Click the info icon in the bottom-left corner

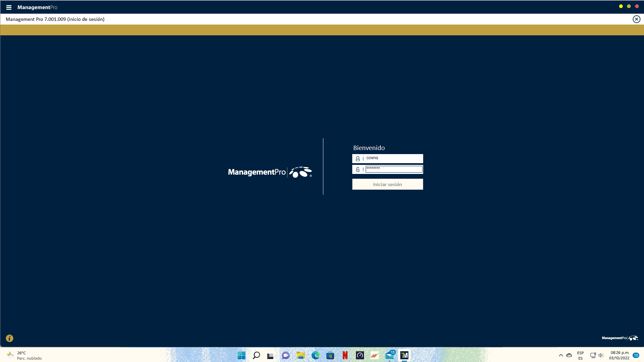(9, 338)
